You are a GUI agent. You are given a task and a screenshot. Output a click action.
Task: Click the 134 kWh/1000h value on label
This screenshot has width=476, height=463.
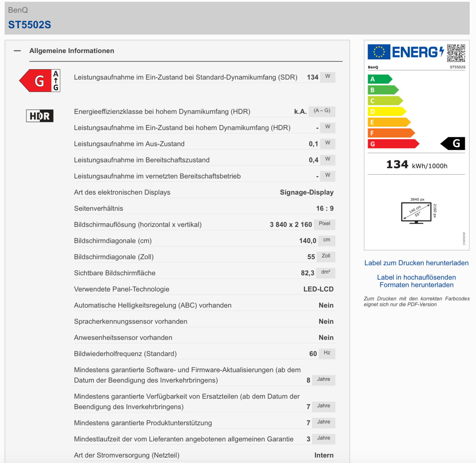point(416,165)
